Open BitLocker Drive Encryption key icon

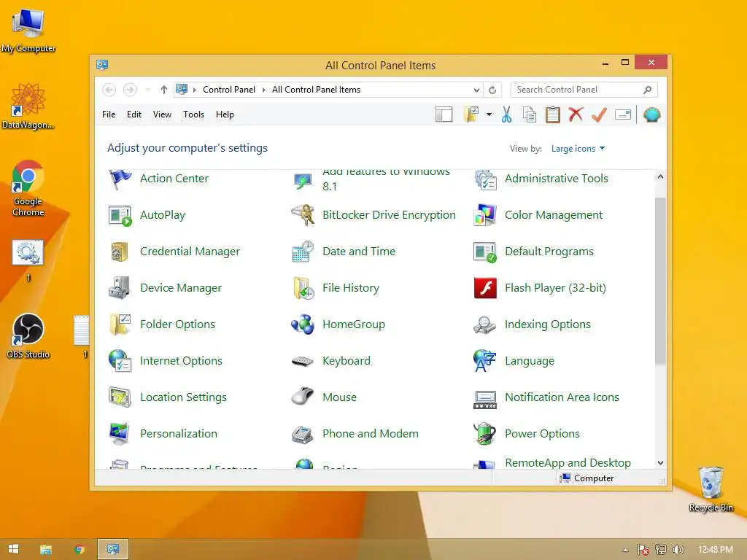303,215
